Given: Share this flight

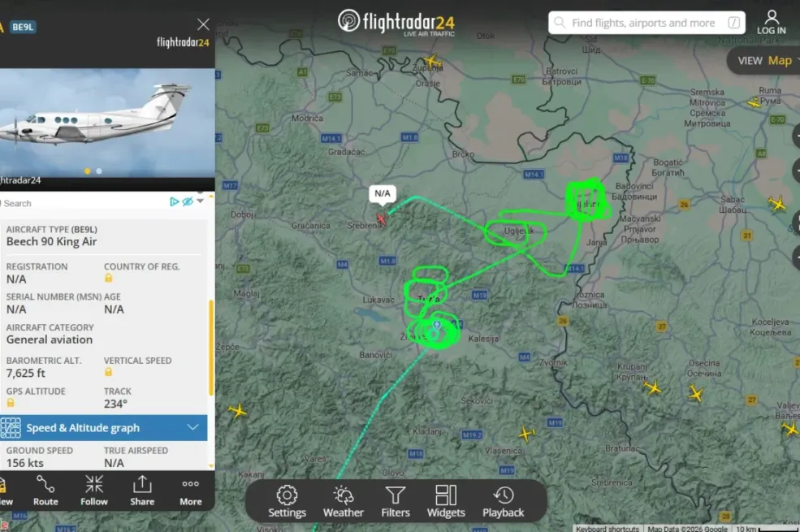Looking at the screenshot, I should coord(142,491).
